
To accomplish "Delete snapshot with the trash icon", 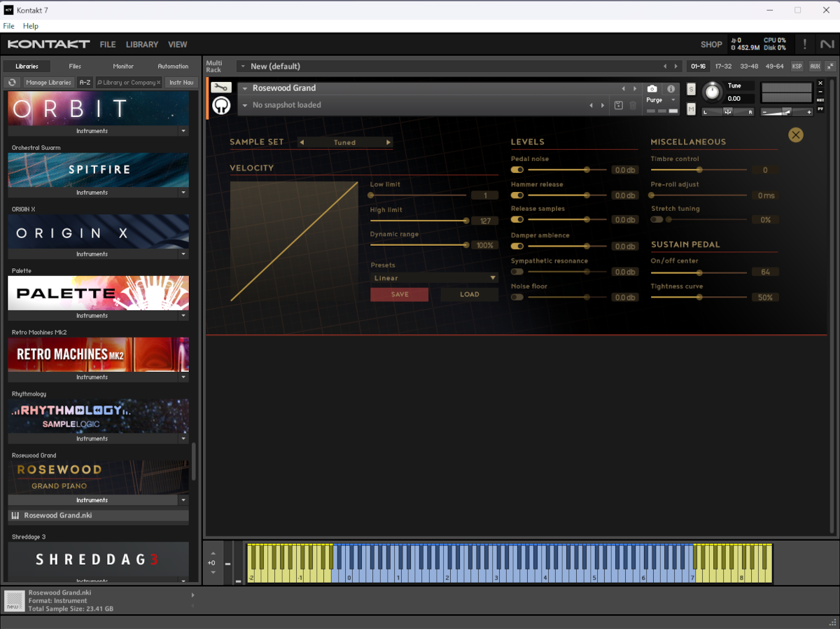I will tap(633, 105).
